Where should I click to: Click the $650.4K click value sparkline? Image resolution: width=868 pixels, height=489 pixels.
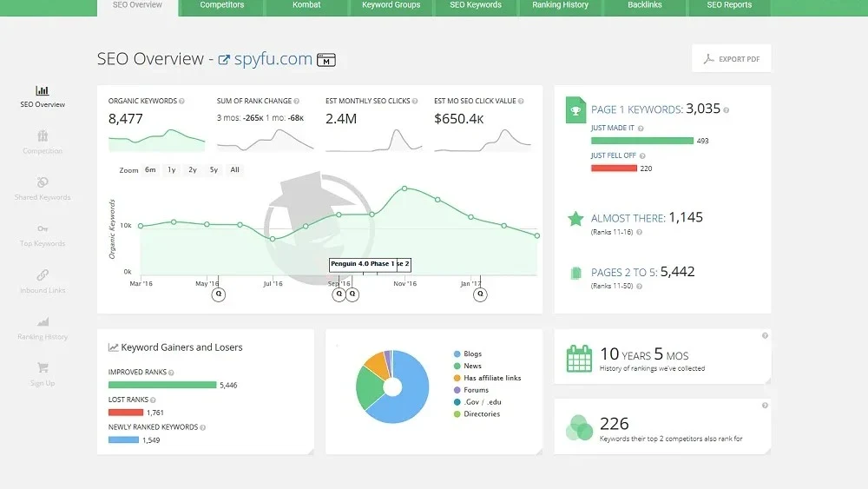(x=483, y=140)
